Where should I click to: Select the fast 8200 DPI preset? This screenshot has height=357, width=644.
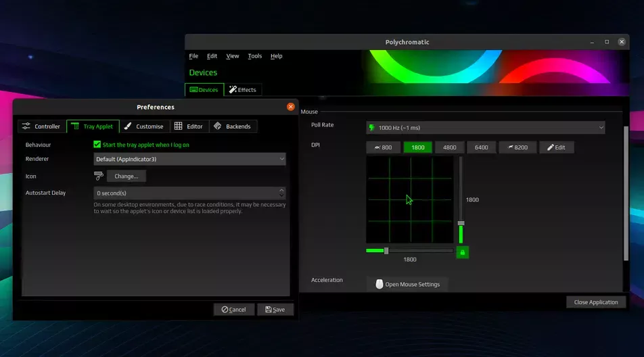point(517,147)
